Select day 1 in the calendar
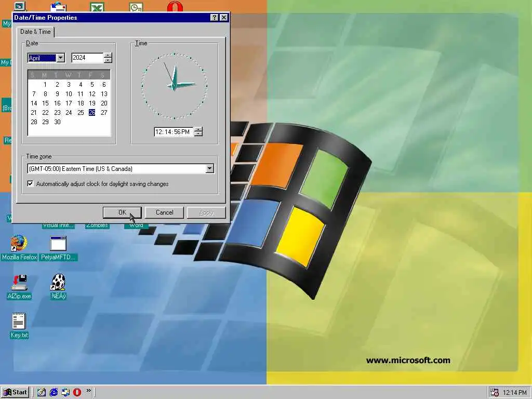This screenshot has height=399, width=532. pyautogui.click(x=45, y=85)
